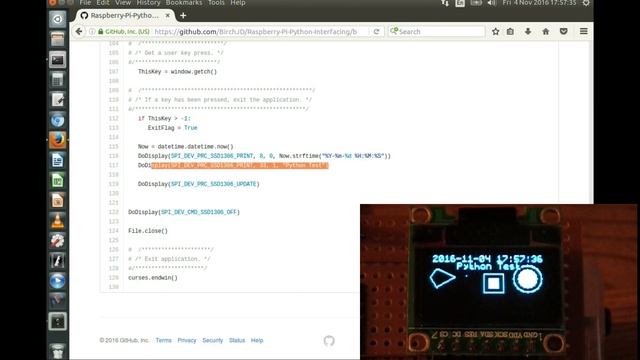Image resolution: width=640 pixels, height=360 pixels.
Task: Reload the GitHub page
Action: [376, 31]
